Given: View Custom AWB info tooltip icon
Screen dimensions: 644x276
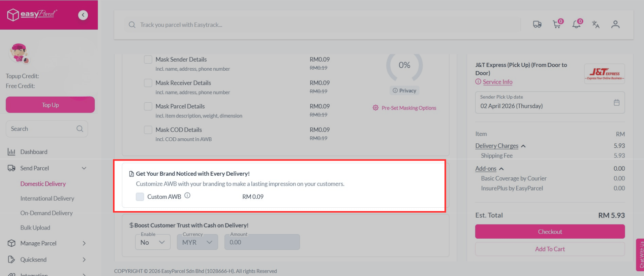Looking at the screenshot, I should 187,195.
